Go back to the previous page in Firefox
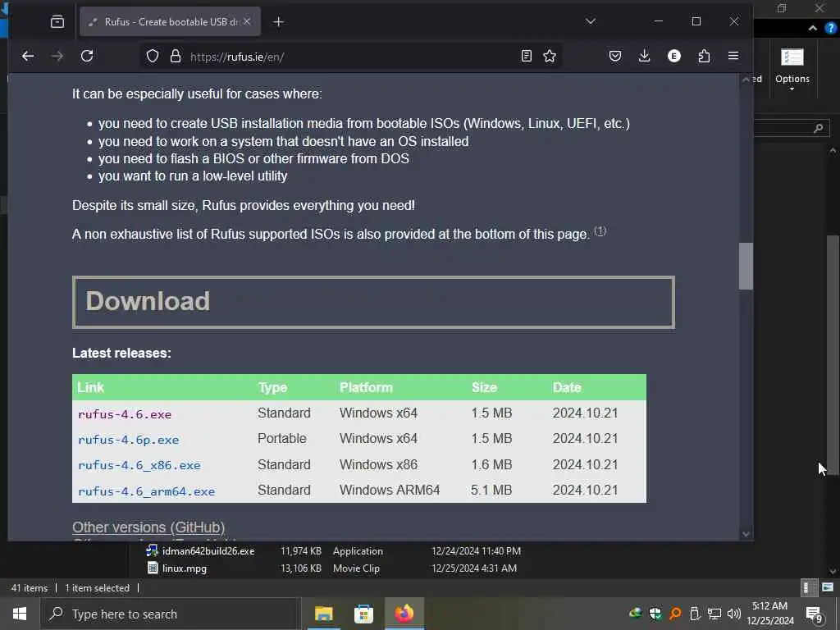Image resolution: width=840 pixels, height=630 pixels. pyautogui.click(x=28, y=57)
